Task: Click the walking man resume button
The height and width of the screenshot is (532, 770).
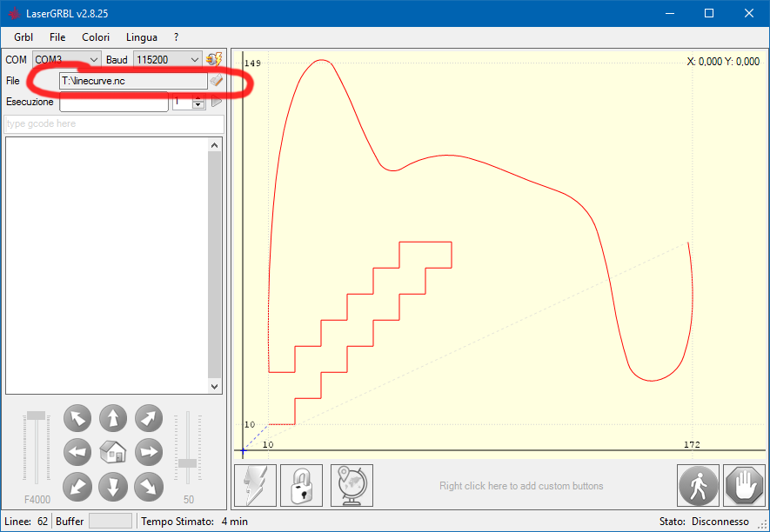Action: (x=699, y=485)
